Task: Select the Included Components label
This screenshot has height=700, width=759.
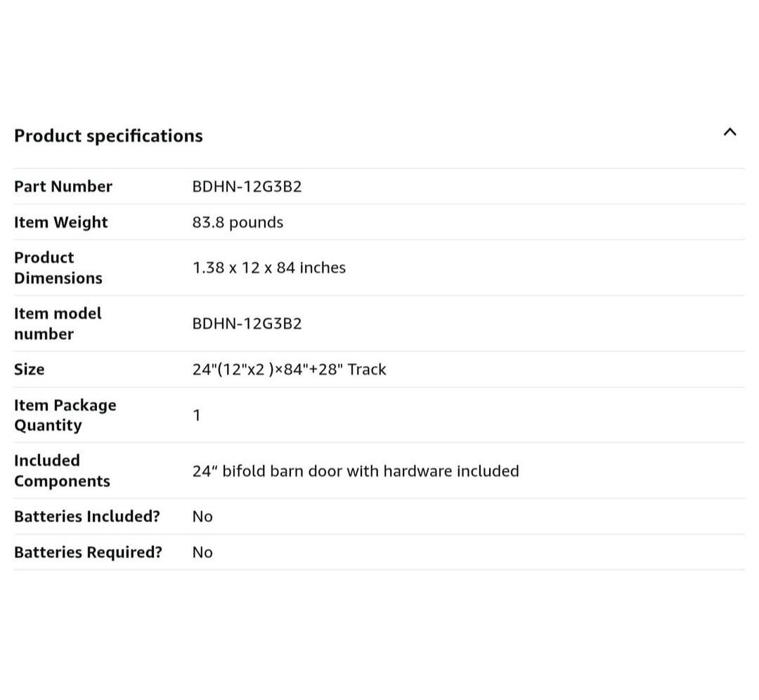Action: pos(62,471)
